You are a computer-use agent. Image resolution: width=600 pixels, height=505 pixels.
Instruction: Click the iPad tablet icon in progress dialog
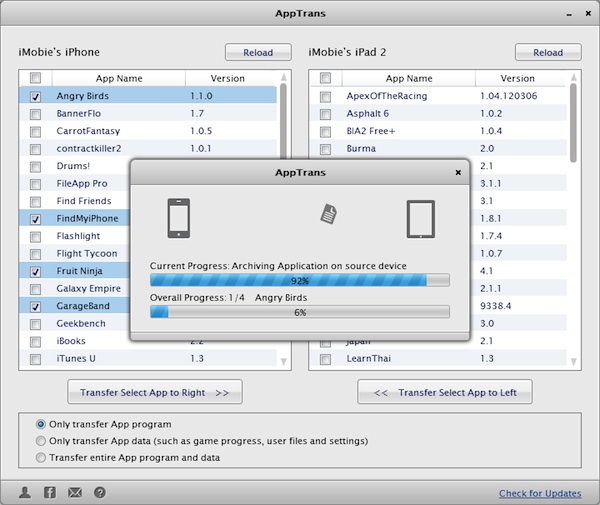point(420,218)
